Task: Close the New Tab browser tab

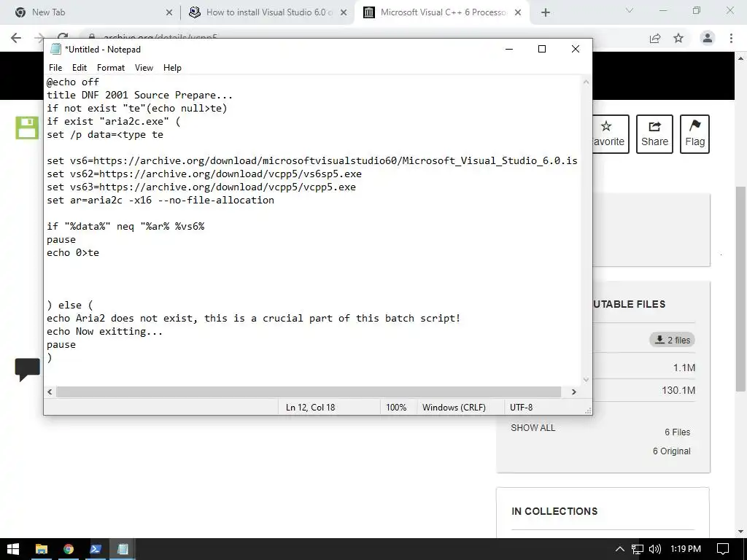Action: (169, 13)
